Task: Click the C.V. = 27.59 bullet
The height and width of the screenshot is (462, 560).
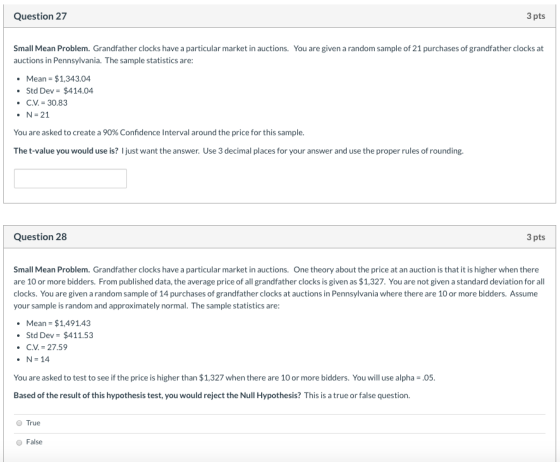Action: pos(47,347)
